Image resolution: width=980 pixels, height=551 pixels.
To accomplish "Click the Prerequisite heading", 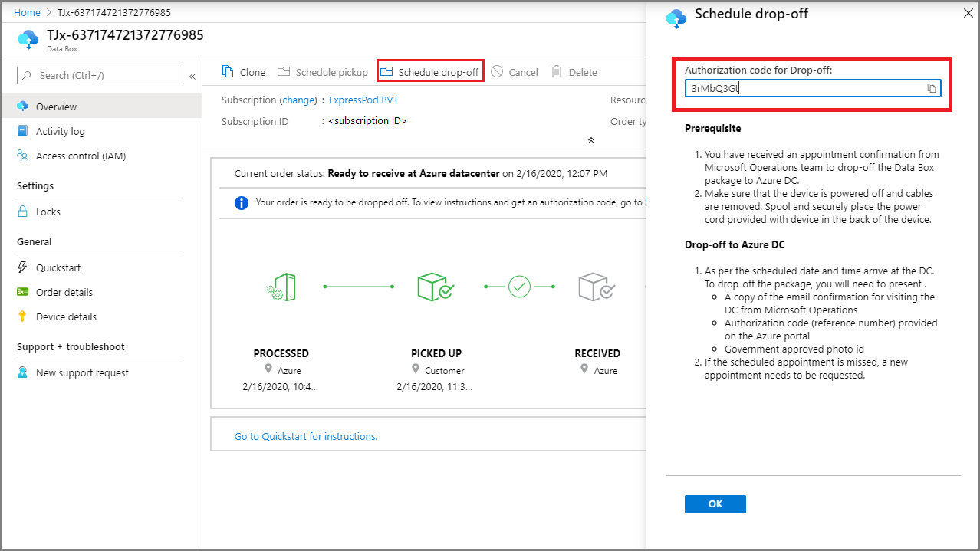I will pyautogui.click(x=713, y=128).
